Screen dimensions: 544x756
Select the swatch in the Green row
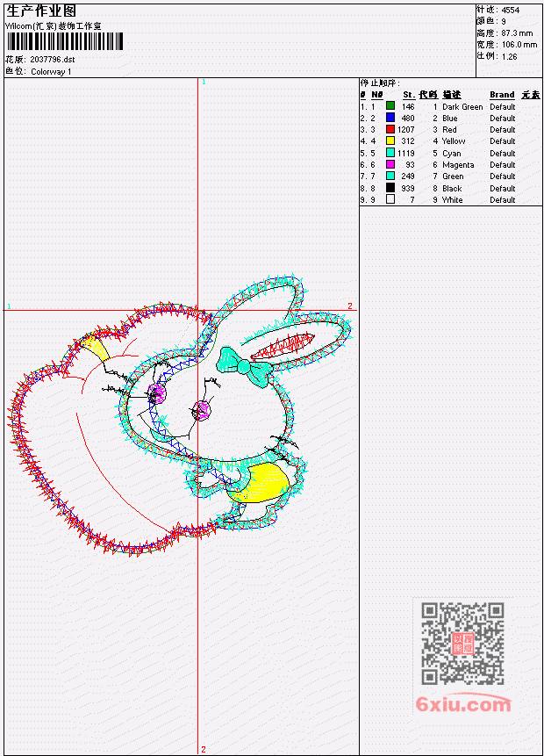tap(390, 176)
